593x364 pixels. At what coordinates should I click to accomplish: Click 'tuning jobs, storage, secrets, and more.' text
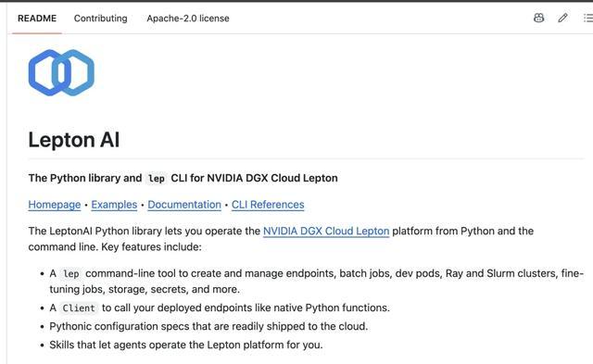[145, 289]
